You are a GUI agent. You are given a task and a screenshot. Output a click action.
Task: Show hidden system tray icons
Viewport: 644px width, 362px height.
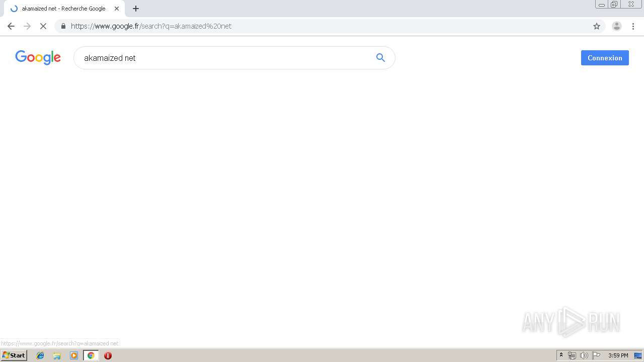pyautogui.click(x=561, y=355)
